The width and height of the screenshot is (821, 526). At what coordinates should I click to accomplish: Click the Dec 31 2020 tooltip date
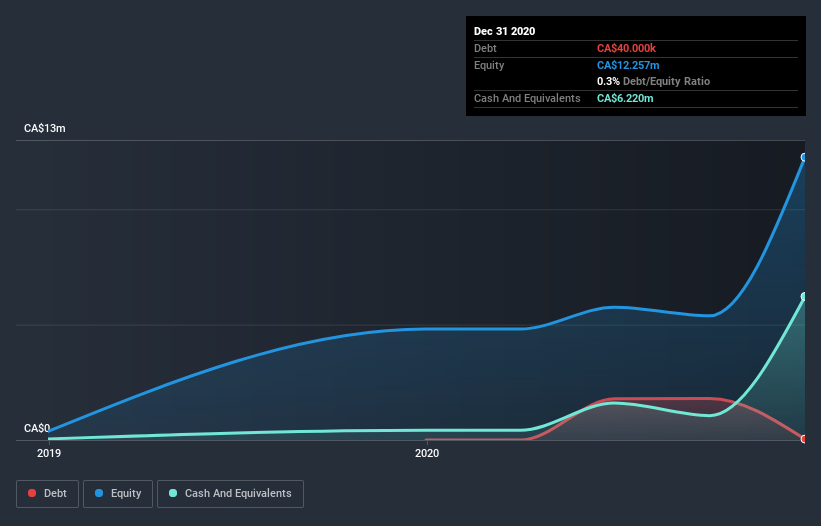click(x=504, y=31)
